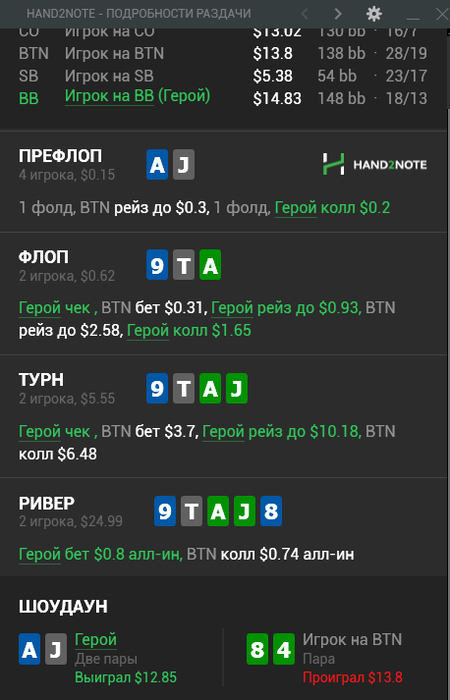Minimize the hand details window
Image resolution: width=450 pixels, height=700 pixels.
(x=412, y=14)
